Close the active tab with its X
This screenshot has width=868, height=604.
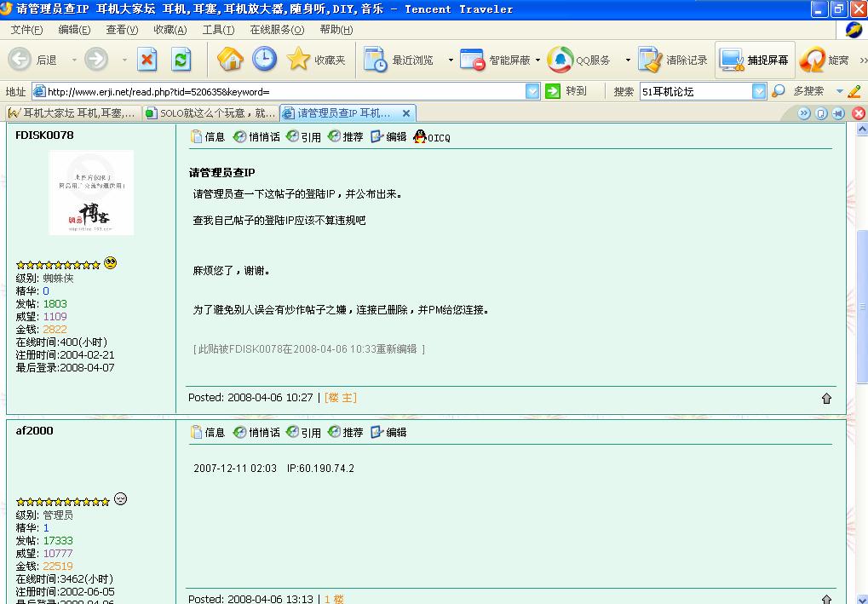tap(405, 113)
